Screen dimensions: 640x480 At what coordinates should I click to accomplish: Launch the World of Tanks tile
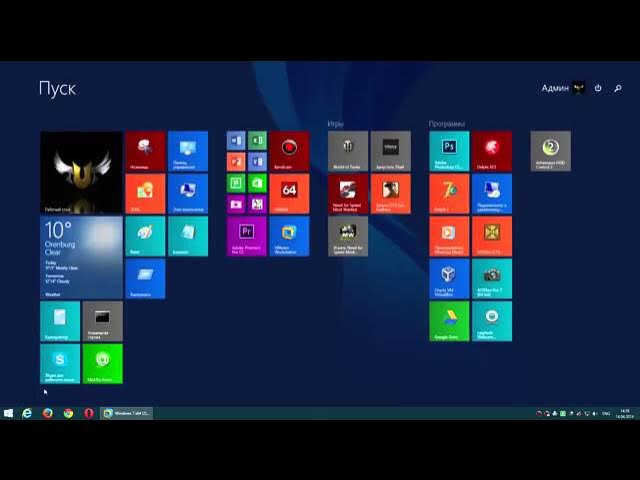(348, 151)
